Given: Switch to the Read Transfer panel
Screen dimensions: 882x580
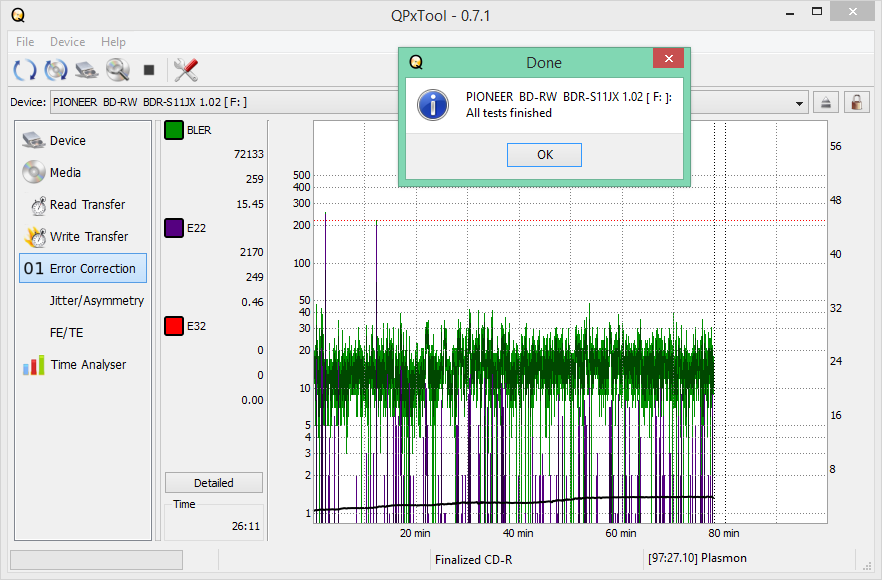Looking at the screenshot, I should point(83,205).
